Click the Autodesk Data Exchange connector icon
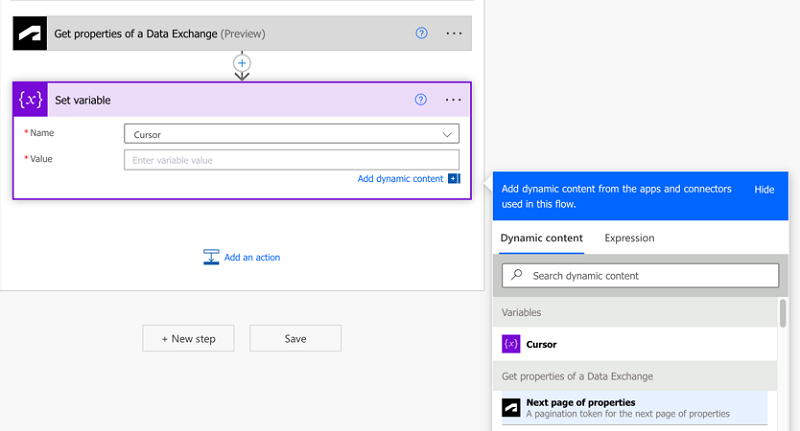The width and height of the screenshot is (800, 431). 30,34
